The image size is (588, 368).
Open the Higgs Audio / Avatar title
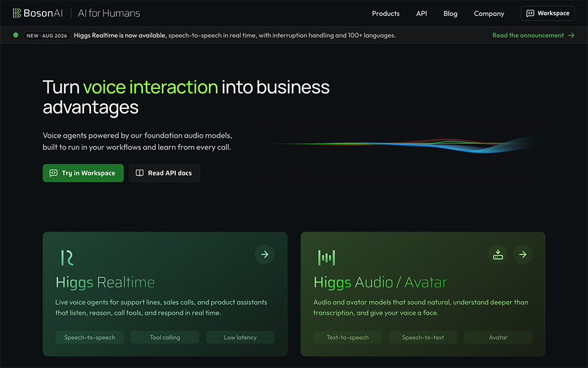380,283
